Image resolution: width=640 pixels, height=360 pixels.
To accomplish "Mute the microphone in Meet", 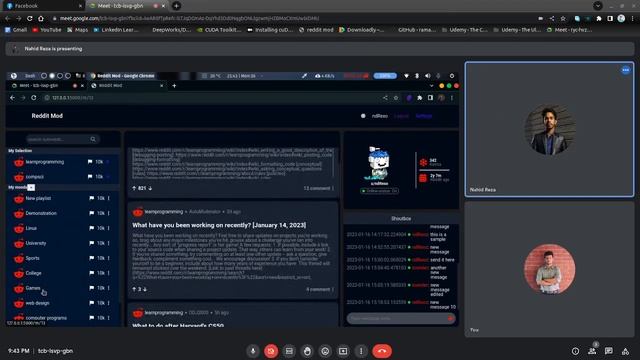I will coord(253,351).
